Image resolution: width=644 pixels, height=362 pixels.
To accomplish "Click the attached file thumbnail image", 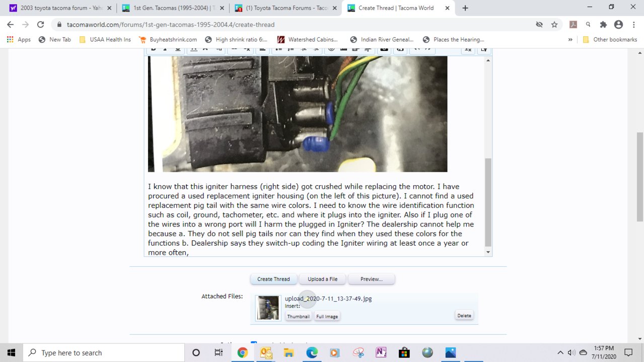I will (268, 308).
